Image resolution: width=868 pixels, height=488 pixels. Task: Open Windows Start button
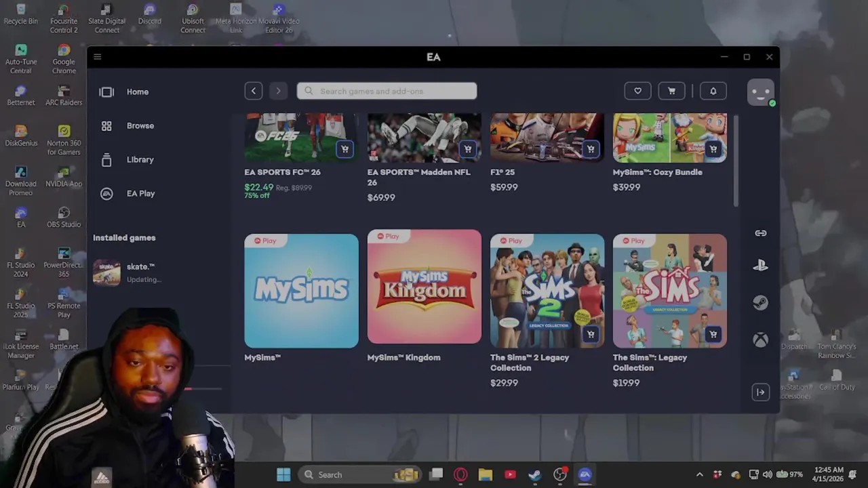[283, 474]
